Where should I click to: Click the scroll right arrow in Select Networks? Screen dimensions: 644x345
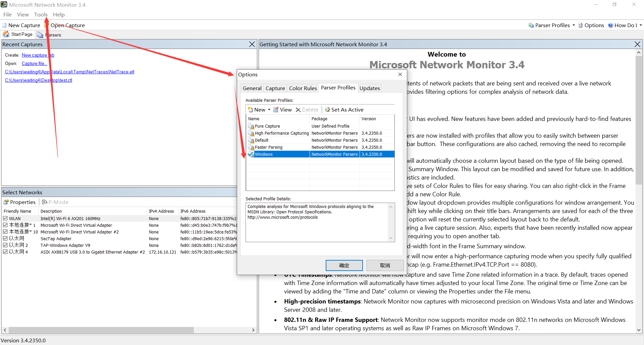[x=253, y=330]
